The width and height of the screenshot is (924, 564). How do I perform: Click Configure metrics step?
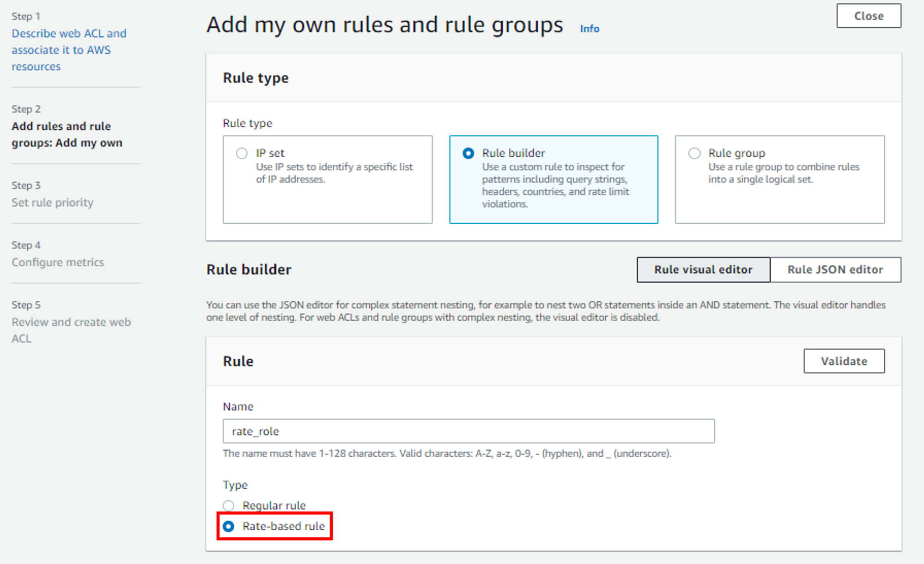point(58,262)
